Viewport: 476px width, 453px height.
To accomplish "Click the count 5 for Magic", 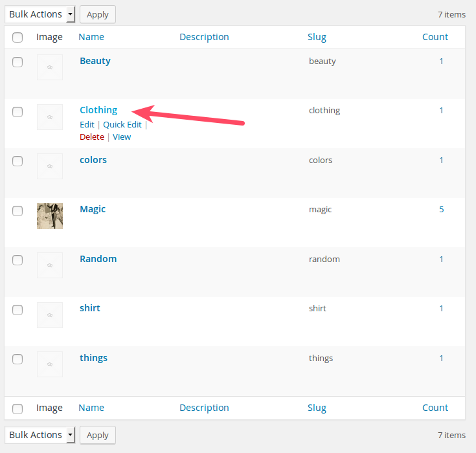I will coord(442,210).
